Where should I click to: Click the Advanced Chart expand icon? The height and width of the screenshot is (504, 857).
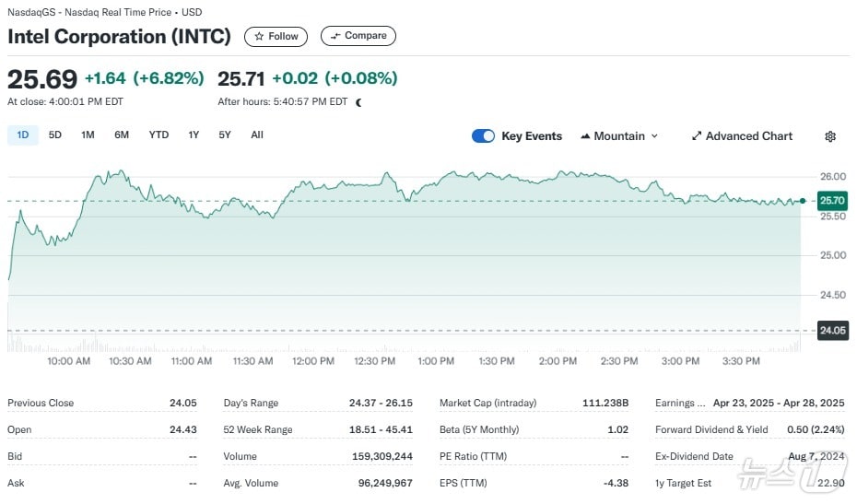pyautogui.click(x=697, y=136)
